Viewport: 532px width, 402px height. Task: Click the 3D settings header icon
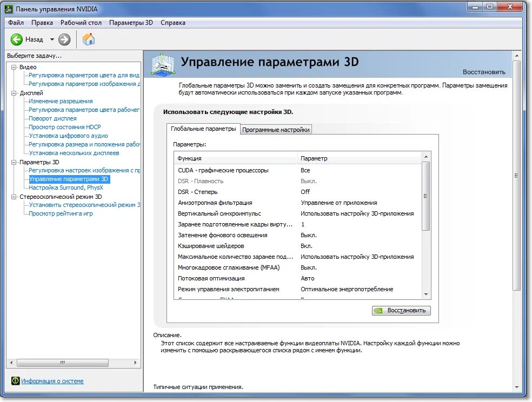click(163, 64)
